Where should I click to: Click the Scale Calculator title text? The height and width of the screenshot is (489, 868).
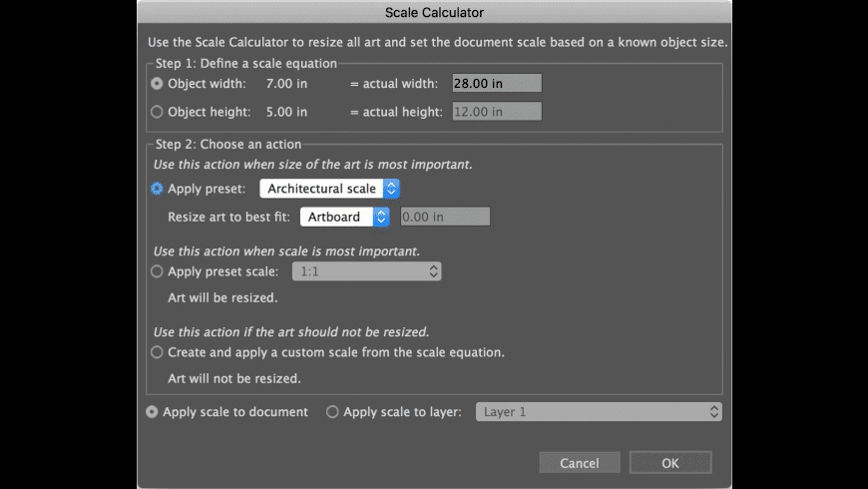click(435, 13)
